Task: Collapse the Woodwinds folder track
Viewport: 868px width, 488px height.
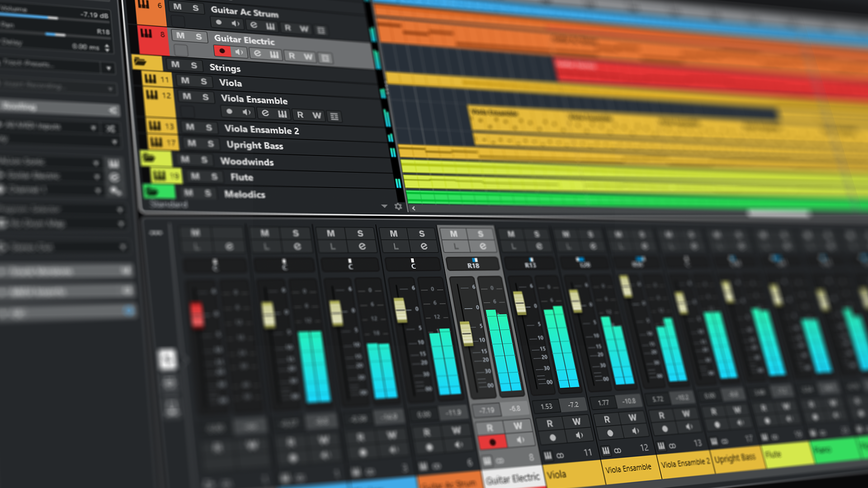Action: coord(148,158)
